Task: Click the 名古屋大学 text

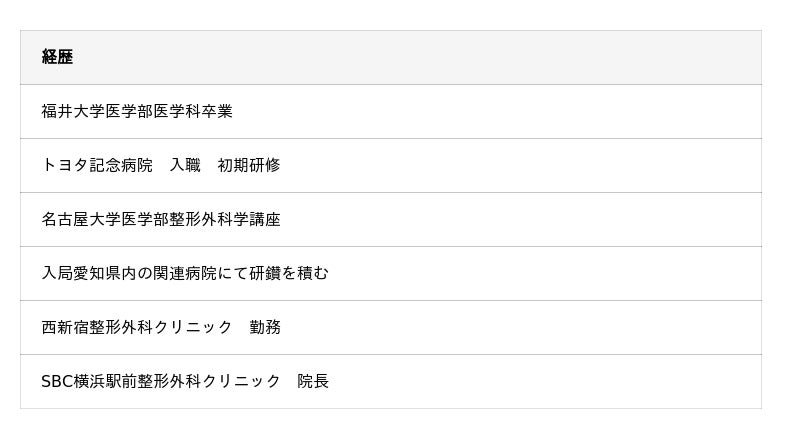Action: [81, 219]
